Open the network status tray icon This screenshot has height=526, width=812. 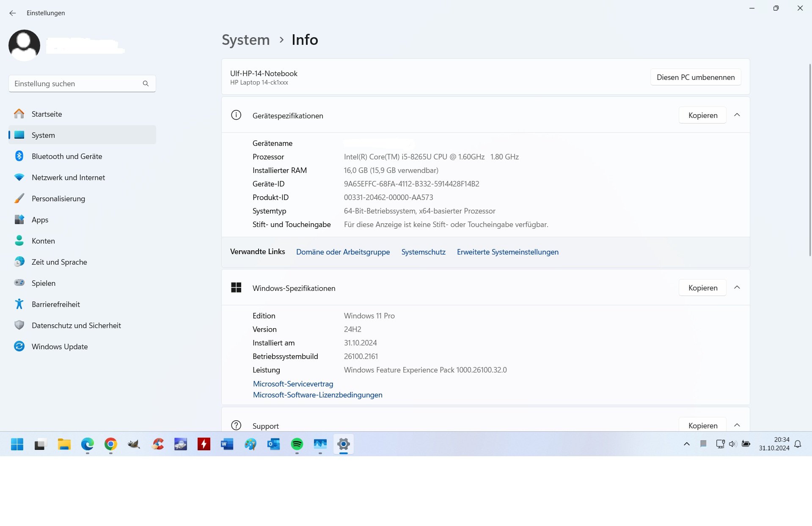(720, 444)
